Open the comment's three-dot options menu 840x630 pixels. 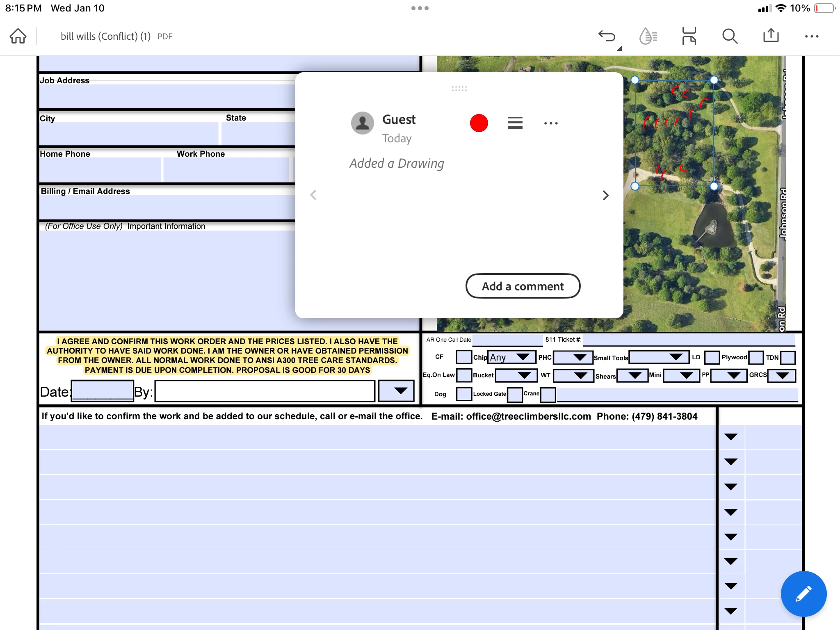[x=550, y=123]
